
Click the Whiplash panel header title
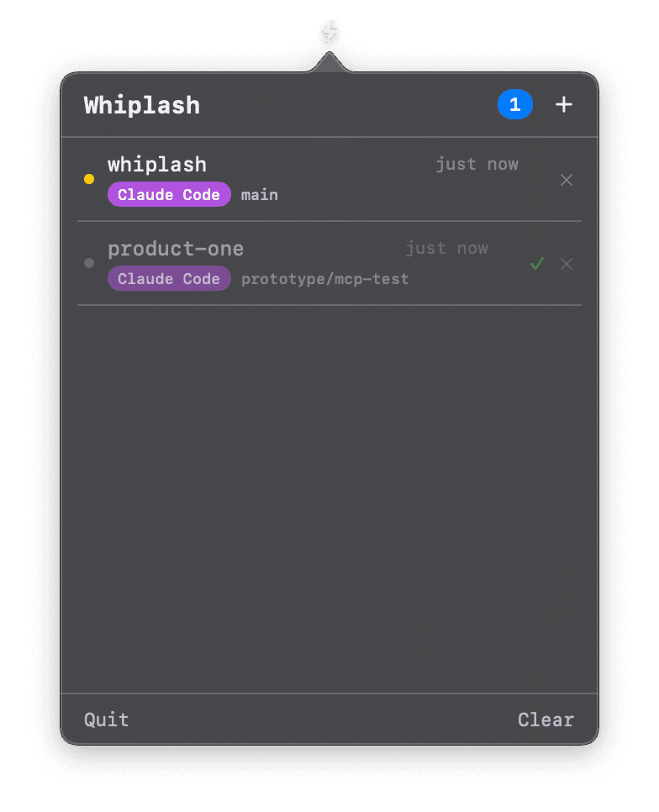(141, 104)
